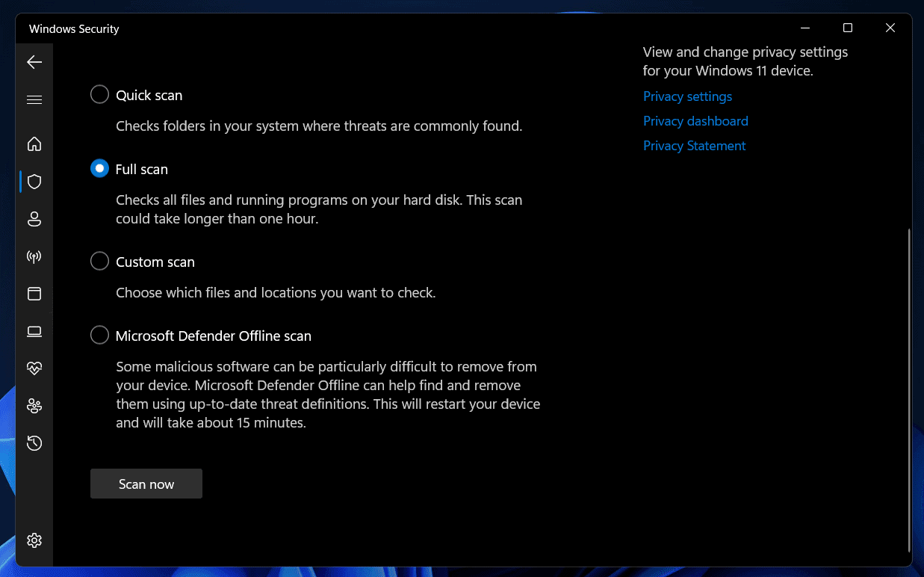This screenshot has width=924, height=577.
Task: Open the Home sidebar icon
Action: click(34, 144)
